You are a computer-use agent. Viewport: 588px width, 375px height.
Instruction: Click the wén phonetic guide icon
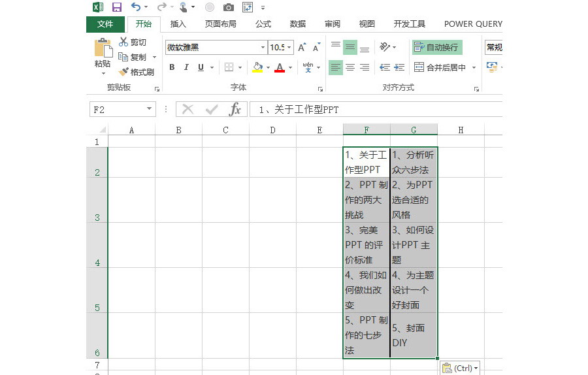(308, 67)
